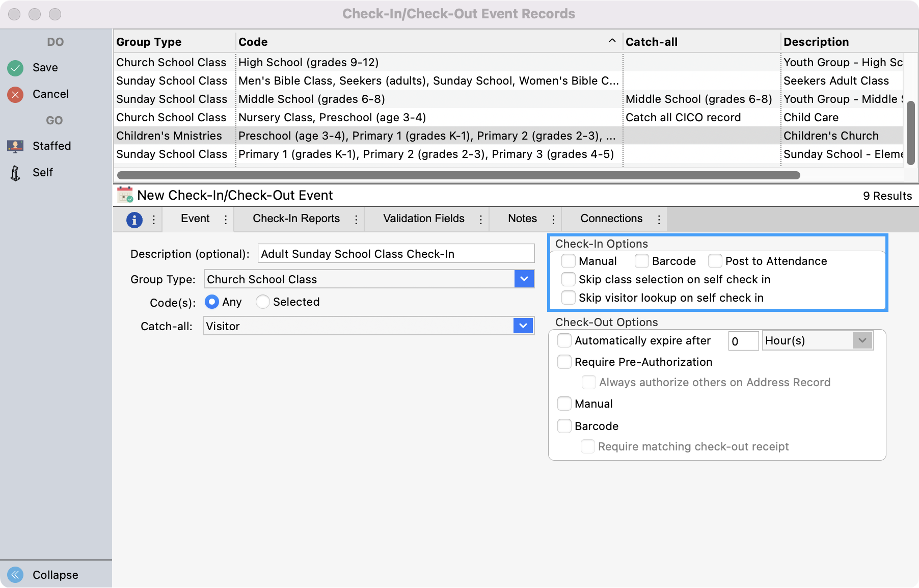Viewport: 919px width, 588px height.
Task: Click the Description (optional) text field
Action: (396, 254)
